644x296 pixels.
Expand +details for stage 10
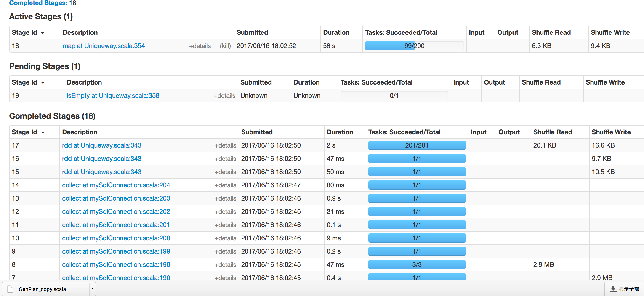[225, 238]
